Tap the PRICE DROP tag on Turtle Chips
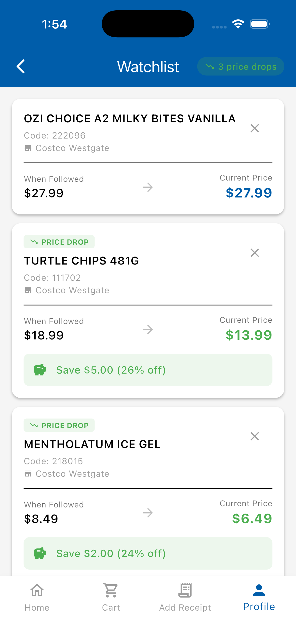Image resolution: width=296 pixels, height=644 pixels. [59, 242]
